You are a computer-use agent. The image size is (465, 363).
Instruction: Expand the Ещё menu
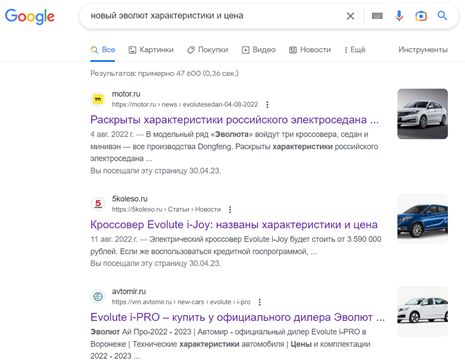[x=355, y=50]
